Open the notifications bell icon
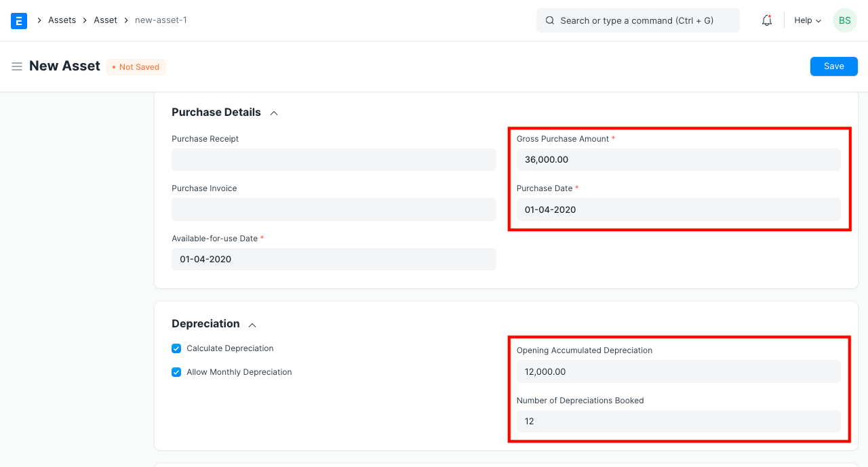 click(x=766, y=20)
